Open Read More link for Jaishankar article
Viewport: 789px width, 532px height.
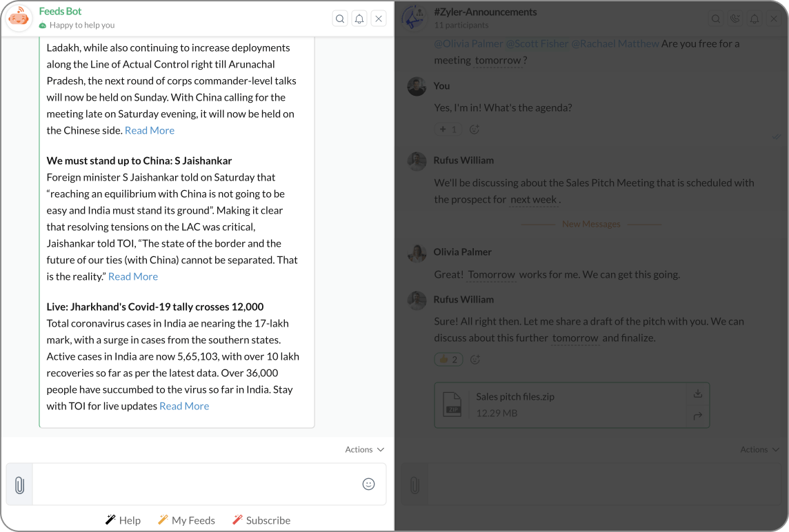coord(133,276)
